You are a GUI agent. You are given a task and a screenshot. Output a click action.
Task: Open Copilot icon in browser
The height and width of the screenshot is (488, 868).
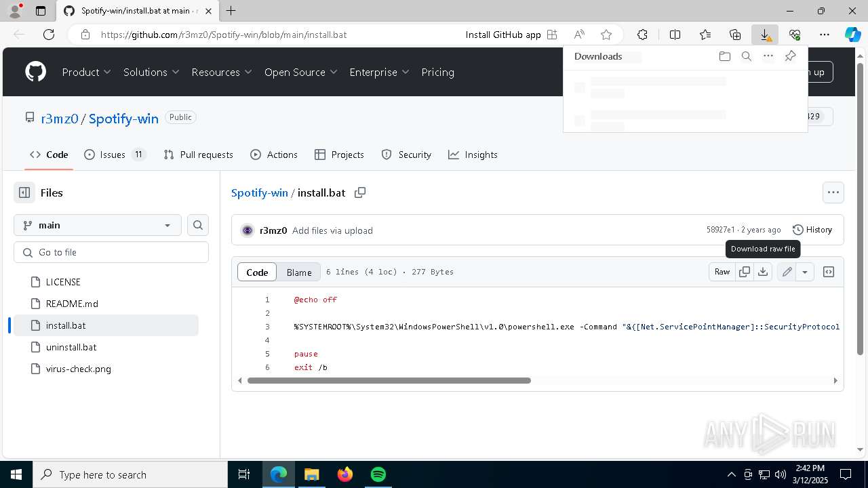point(852,35)
